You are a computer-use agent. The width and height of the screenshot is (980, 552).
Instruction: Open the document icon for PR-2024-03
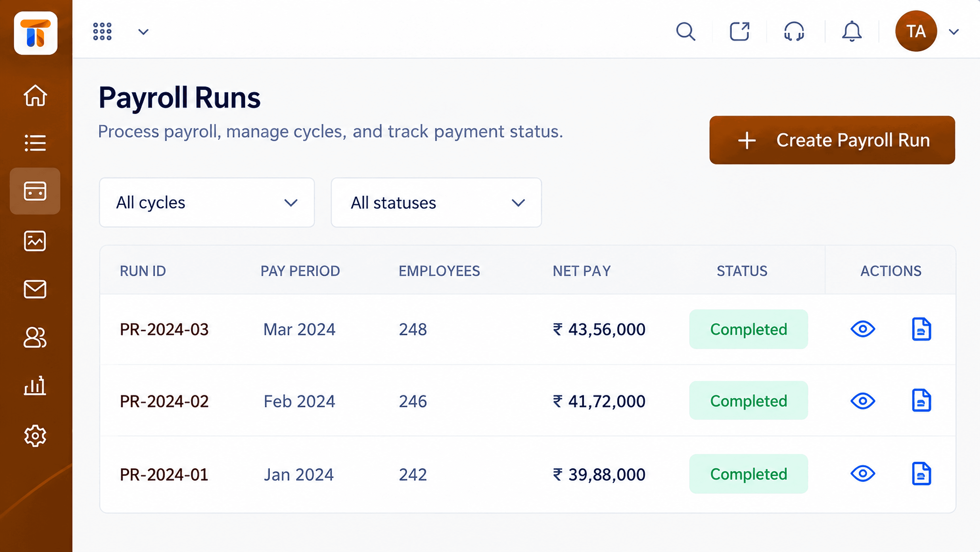pyautogui.click(x=921, y=329)
